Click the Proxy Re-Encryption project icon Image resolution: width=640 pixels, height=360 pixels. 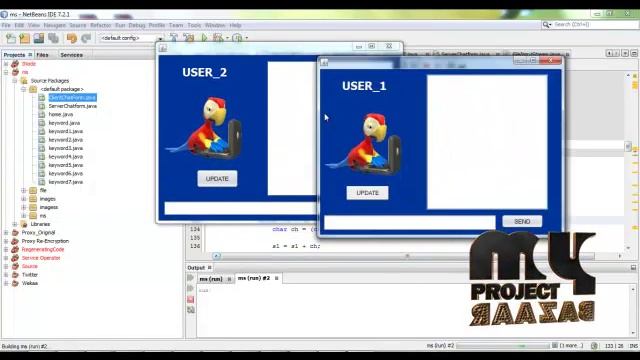tap(15, 241)
